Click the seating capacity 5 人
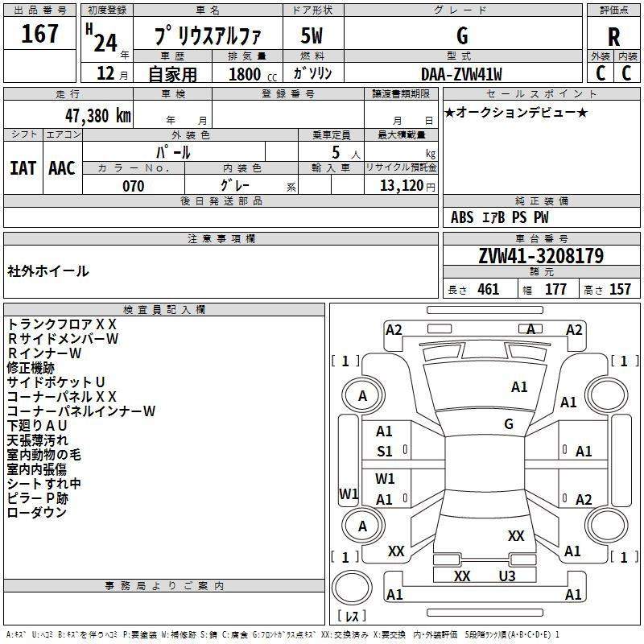The width and height of the screenshot is (644, 644). (x=346, y=153)
